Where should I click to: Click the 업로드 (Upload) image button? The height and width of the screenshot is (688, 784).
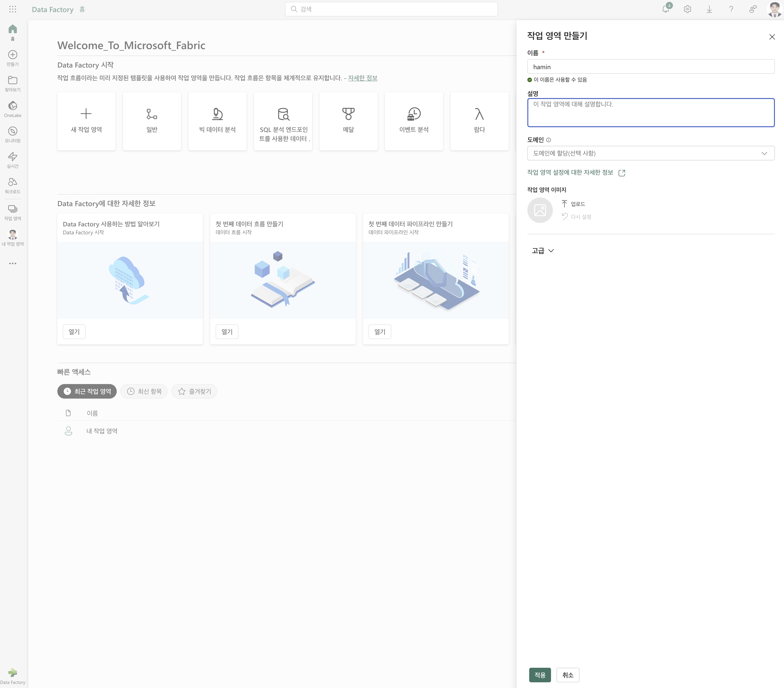[x=573, y=204]
